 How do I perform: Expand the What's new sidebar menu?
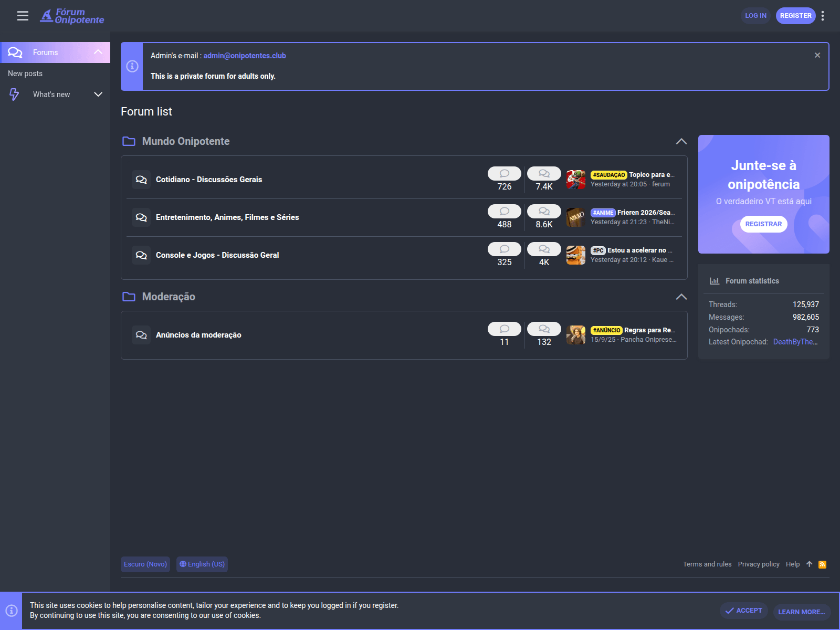click(98, 94)
